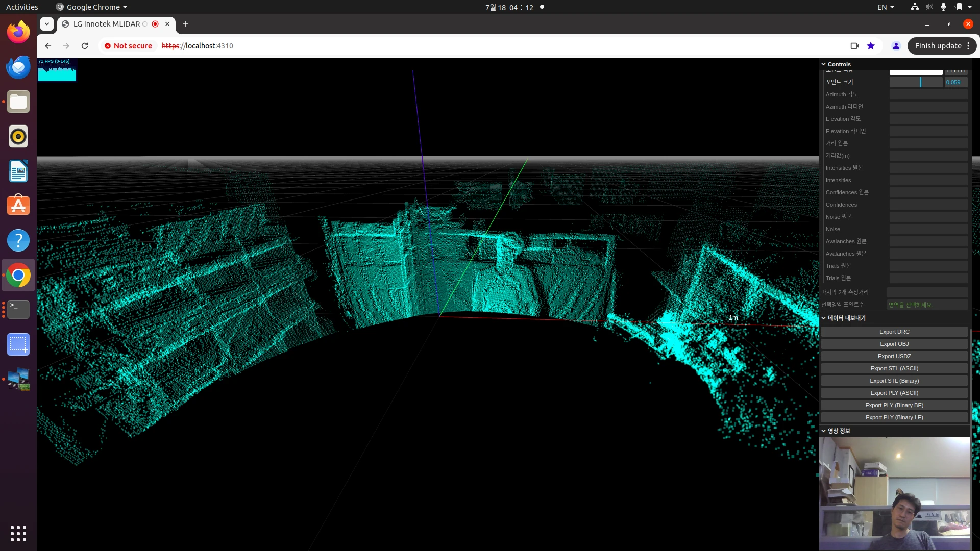This screenshot has width=980, height=551.
Task: Open LibreOffice Writer from dock
Action: [x=18, y=171]
